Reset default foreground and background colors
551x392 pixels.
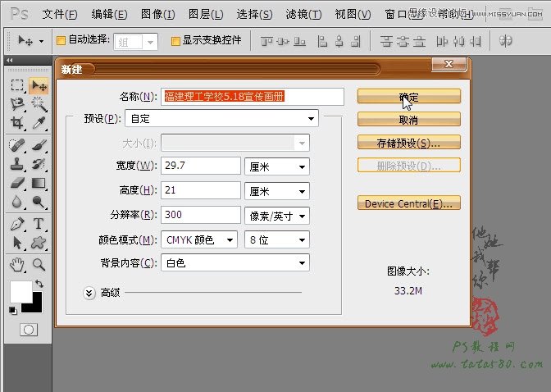tap(12, 311)
